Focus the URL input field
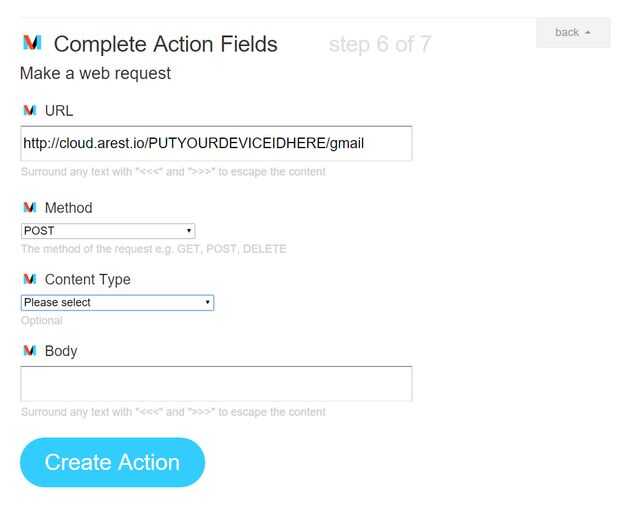The width and height of the screenshot is (620, 506). (216, 143)
